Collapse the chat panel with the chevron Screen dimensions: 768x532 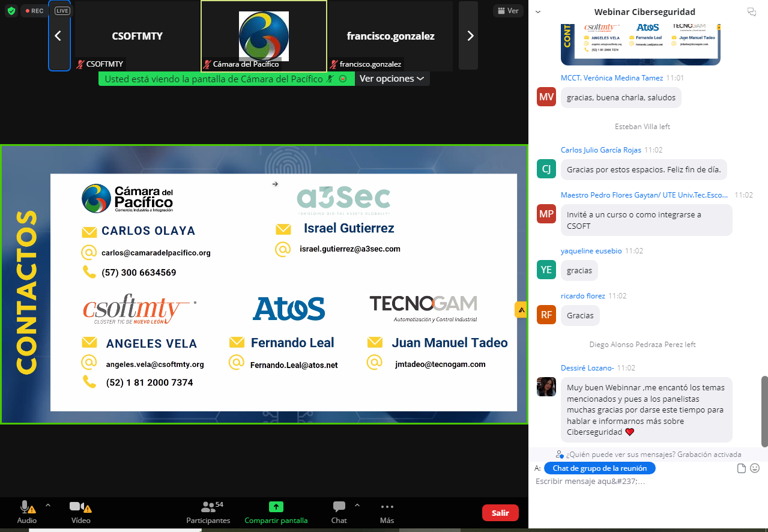(x=539, y=11)
